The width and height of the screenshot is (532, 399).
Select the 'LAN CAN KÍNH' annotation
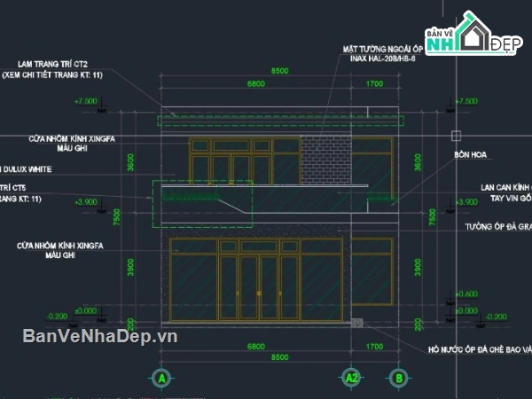(505, 187)
